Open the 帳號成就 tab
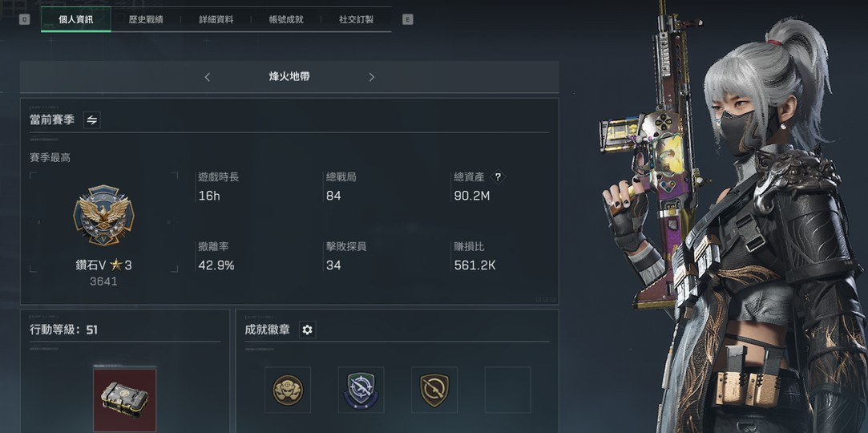 coord(286,19)
